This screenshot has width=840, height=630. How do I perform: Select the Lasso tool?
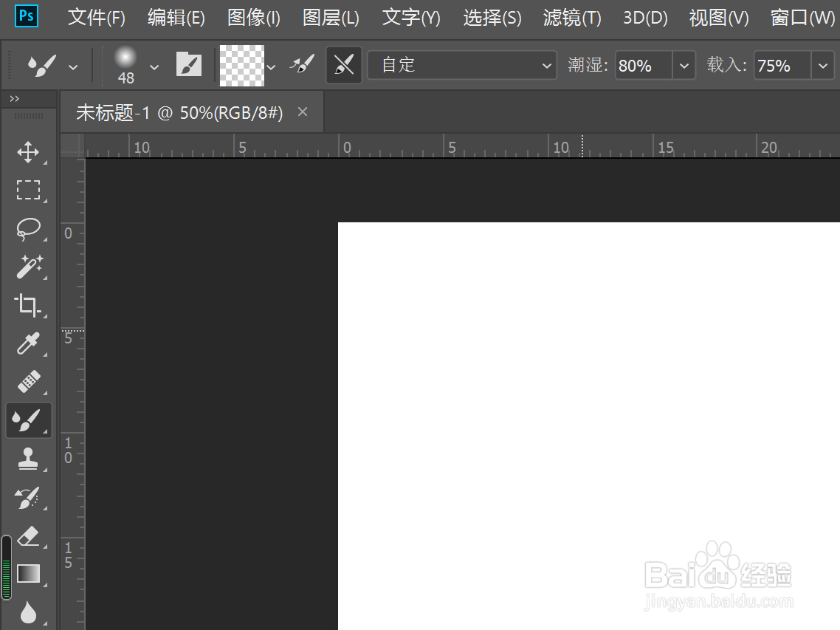pos(28,228)
